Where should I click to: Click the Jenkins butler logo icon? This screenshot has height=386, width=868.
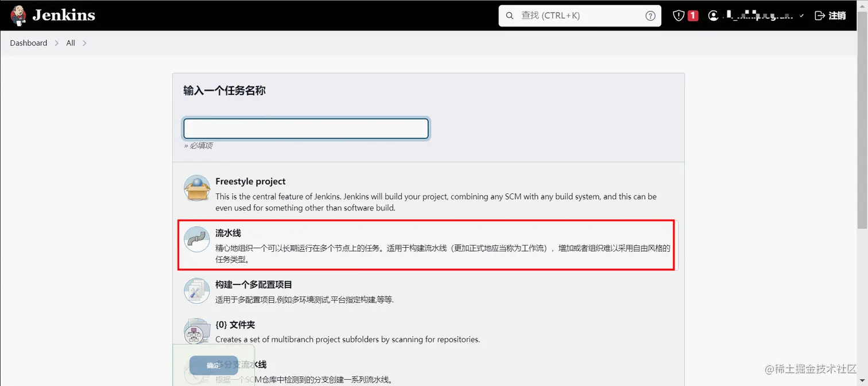18,15
